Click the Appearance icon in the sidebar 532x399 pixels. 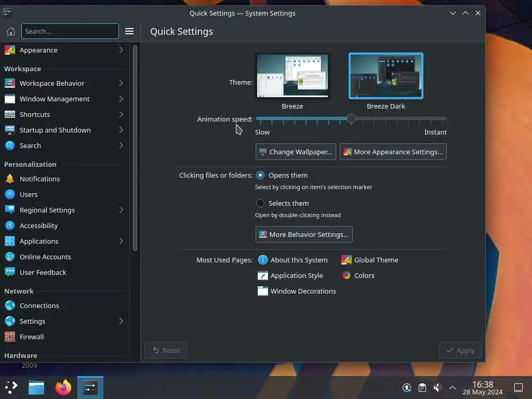pyautogui.click(x=10, y=50)
